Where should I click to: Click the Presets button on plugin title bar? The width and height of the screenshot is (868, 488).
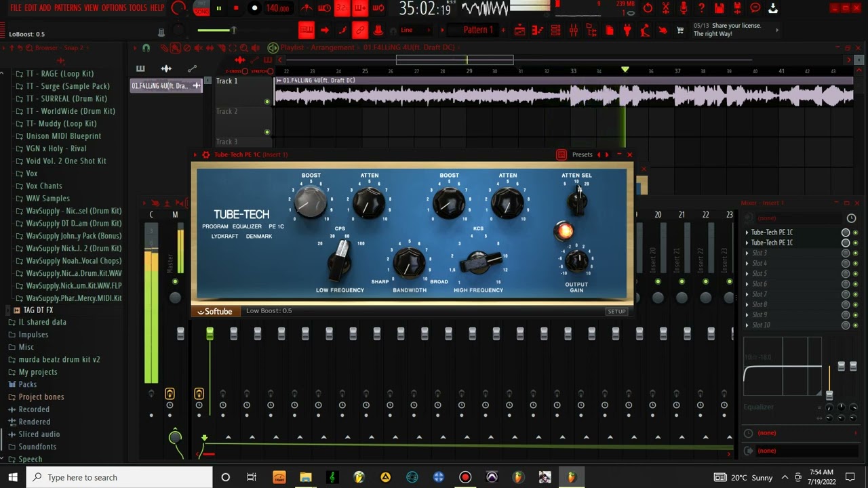click(582, 155)
